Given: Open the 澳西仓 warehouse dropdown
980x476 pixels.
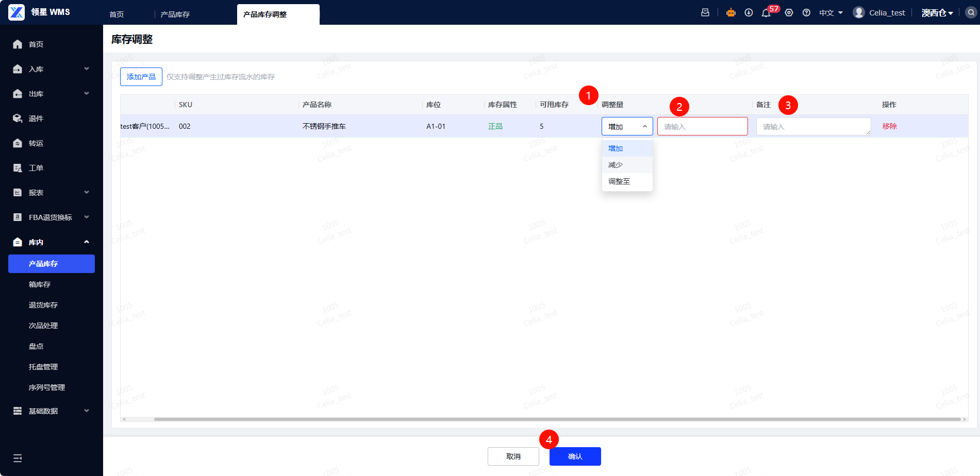Looking at the screenshot, I should click(937, 13).
